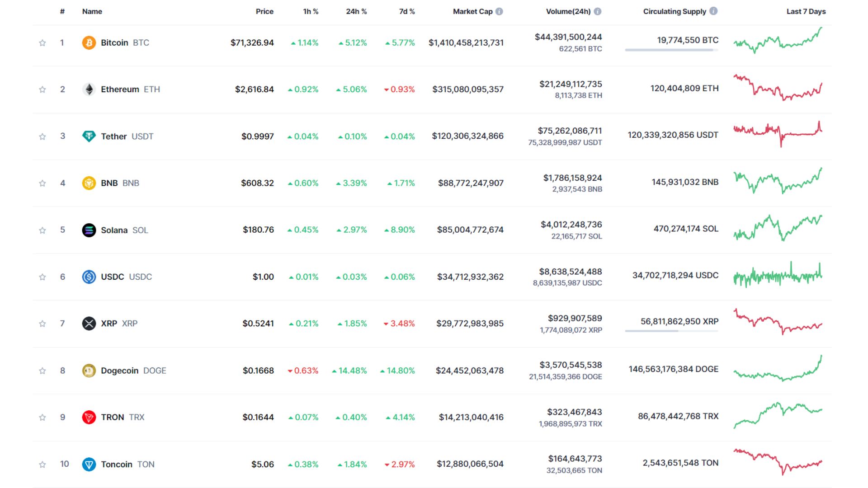
Task: Open the Solana coin icon
Action: [x=89, y=230]
